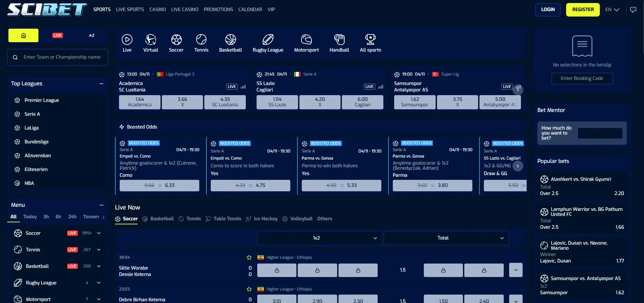644x303 pixels.
Task: Select the Tennis sport icon
Action: [x=201, y=40]
